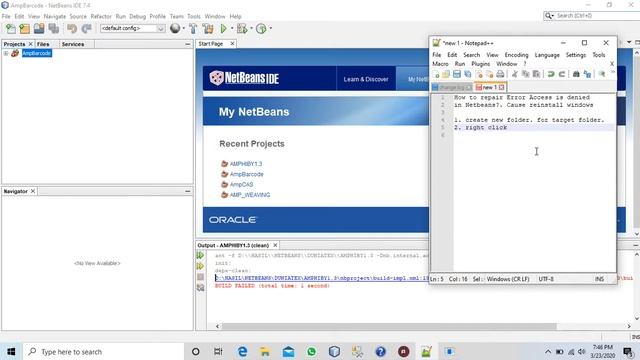Click the ORACLE logo
The height and width of the screenshot is (360, 640).
tap(232, 220)
